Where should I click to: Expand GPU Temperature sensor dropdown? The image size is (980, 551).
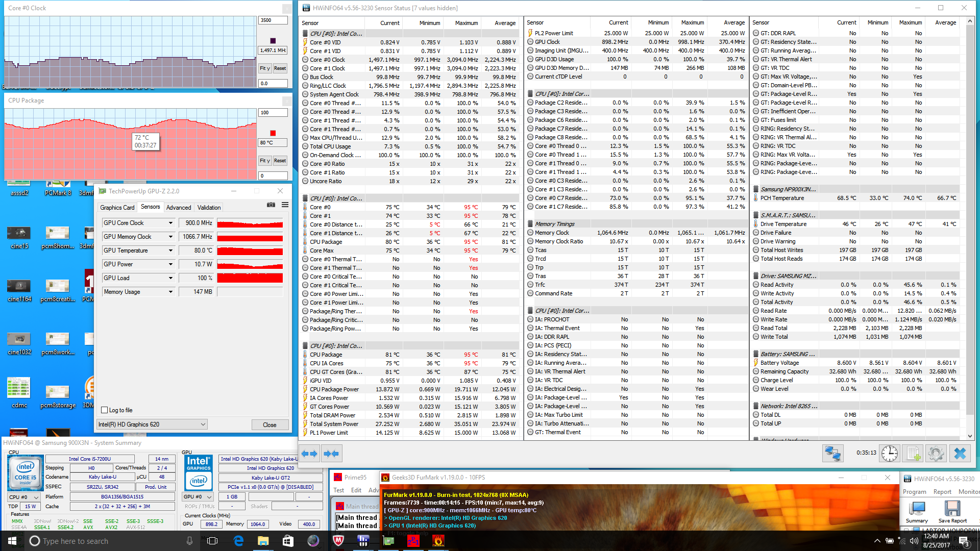(x=170, y=251)
